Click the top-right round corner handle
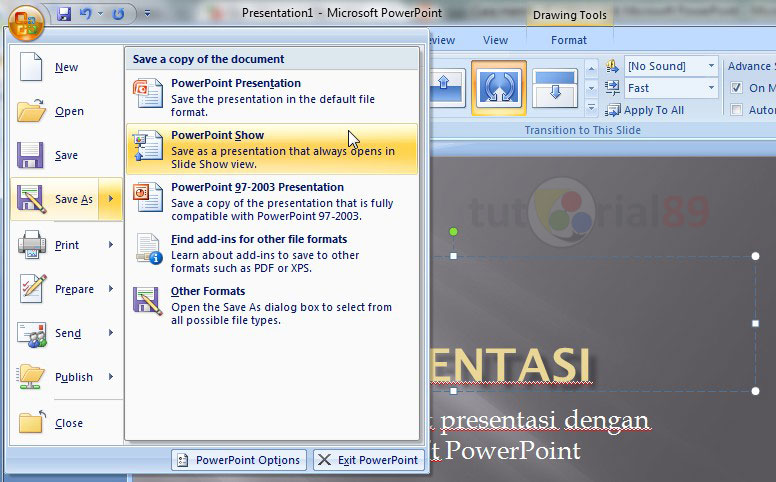Screen dimensions: 776x482 click(755, 256)
